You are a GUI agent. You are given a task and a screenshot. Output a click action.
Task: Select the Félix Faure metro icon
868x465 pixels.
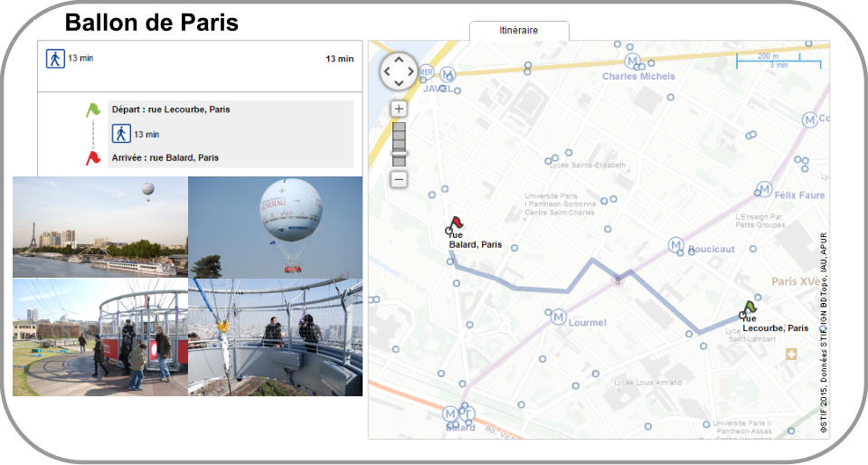coord(764,189)
